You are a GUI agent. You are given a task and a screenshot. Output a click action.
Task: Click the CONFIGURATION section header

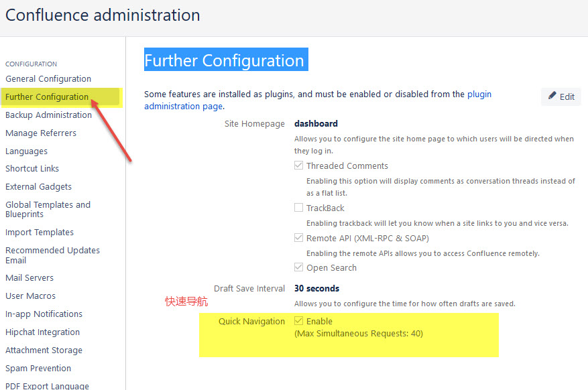coord(31,64)
